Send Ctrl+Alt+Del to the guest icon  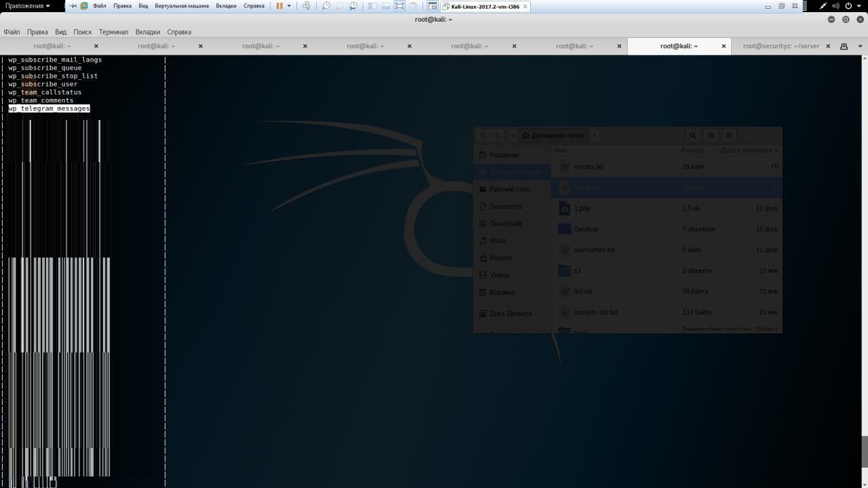coord(307,5)
